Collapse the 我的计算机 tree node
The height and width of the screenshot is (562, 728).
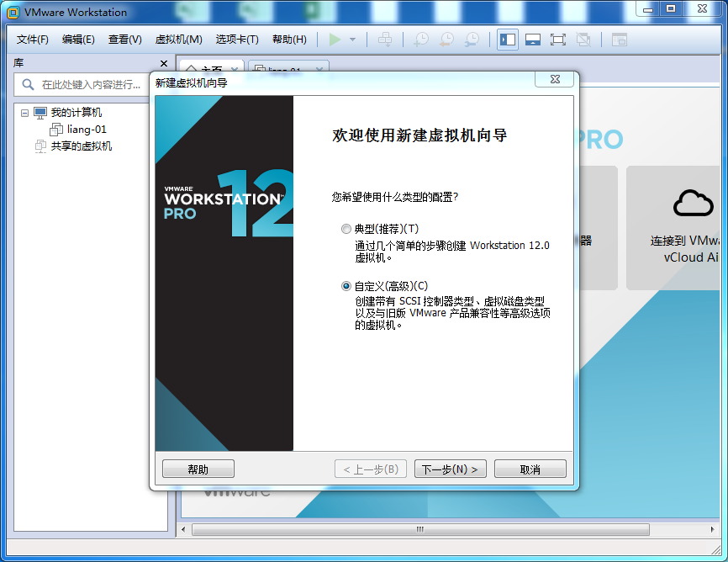pos(24,113)
